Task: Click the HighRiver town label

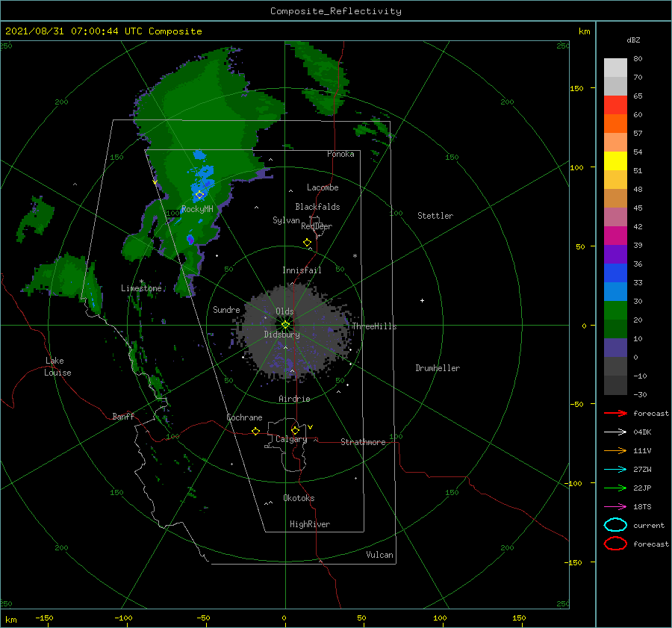Action: (310, 524)
